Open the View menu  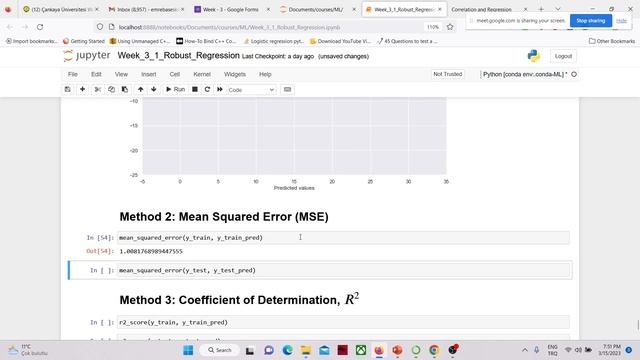coord(121,74)
